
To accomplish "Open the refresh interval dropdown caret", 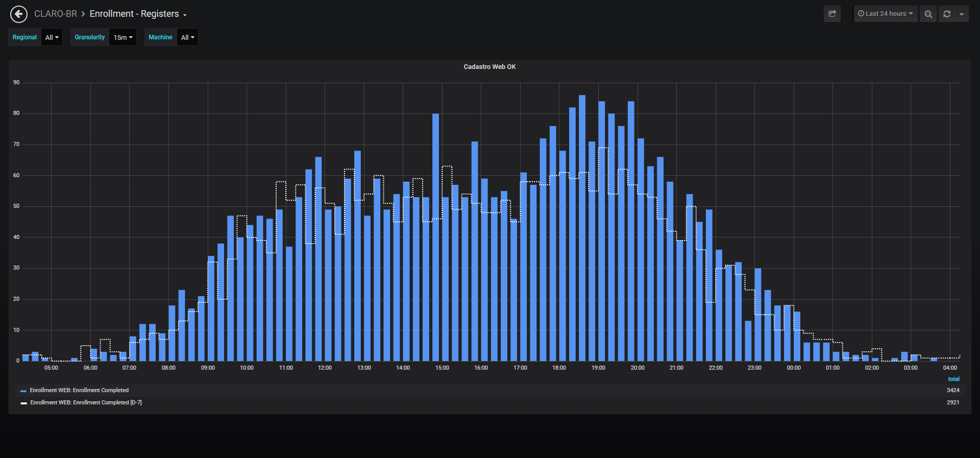I will [x=962, y=14].
